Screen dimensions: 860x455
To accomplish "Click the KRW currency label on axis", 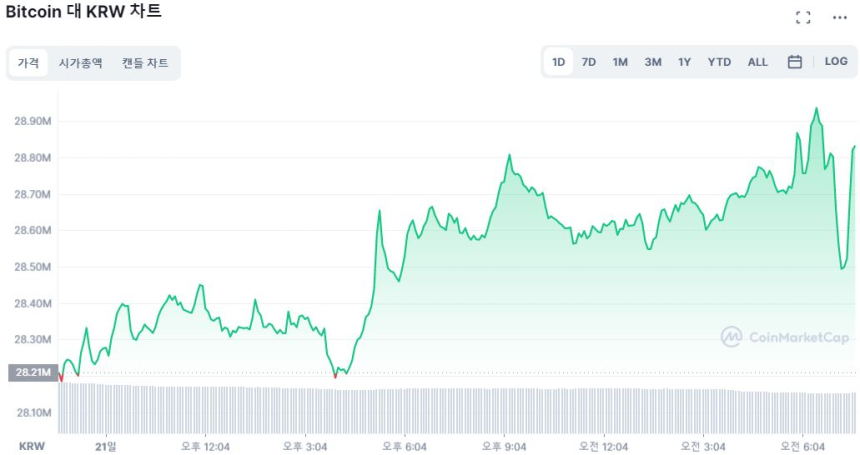I will pyautogui.click(x=32, y=445).
